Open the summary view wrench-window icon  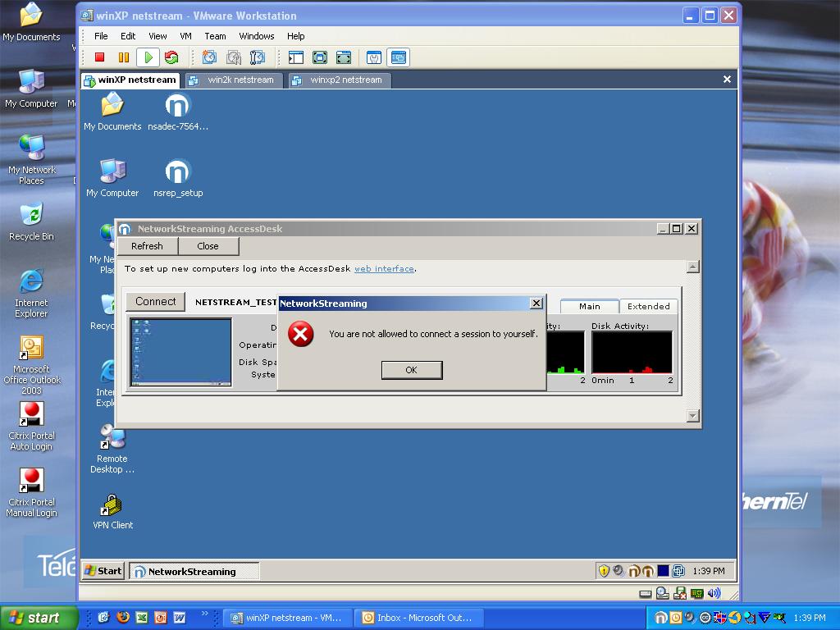coord(374,57)
